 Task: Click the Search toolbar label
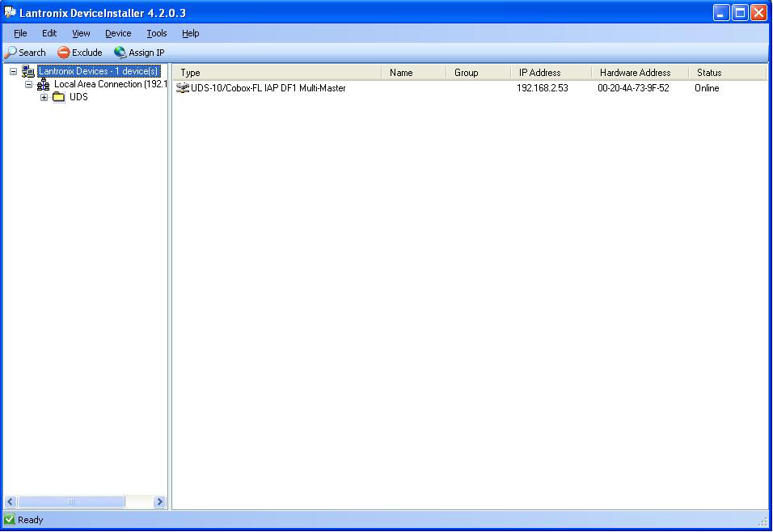pos(32,53)
